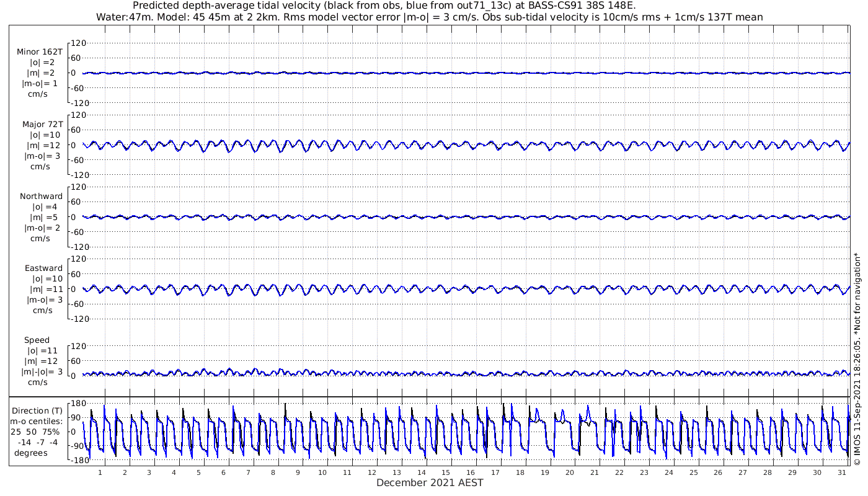868x496 pixels.
Task: Click day 3 on the date axis
Action: tap(149, 472)
